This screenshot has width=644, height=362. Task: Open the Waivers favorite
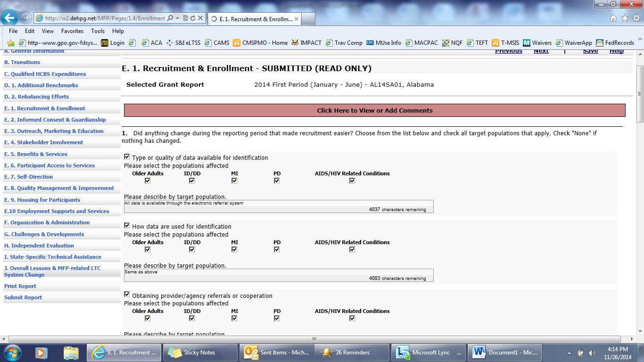point(537,43)
